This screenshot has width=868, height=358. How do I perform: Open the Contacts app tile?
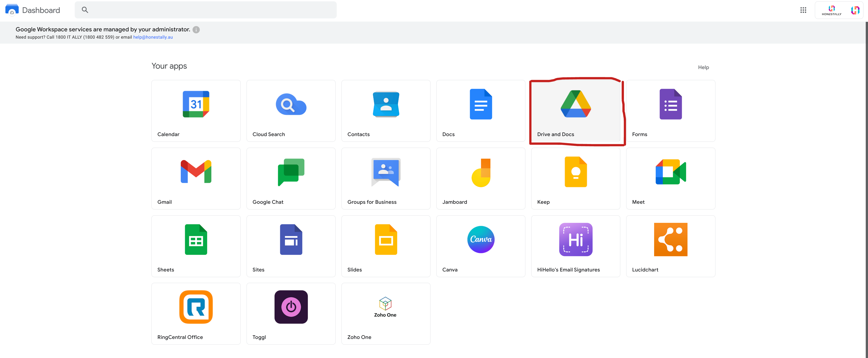(386, 104)
